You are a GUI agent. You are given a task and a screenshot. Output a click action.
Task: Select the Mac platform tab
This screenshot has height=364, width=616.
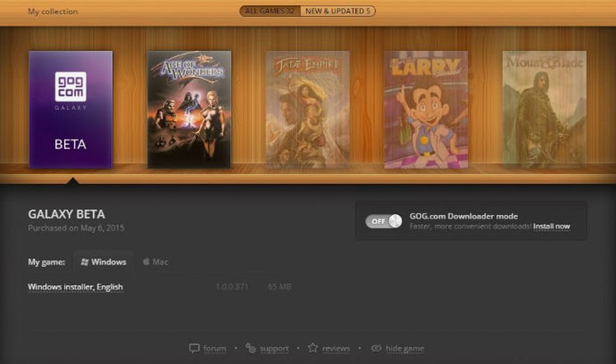click(x=156, y=262)
